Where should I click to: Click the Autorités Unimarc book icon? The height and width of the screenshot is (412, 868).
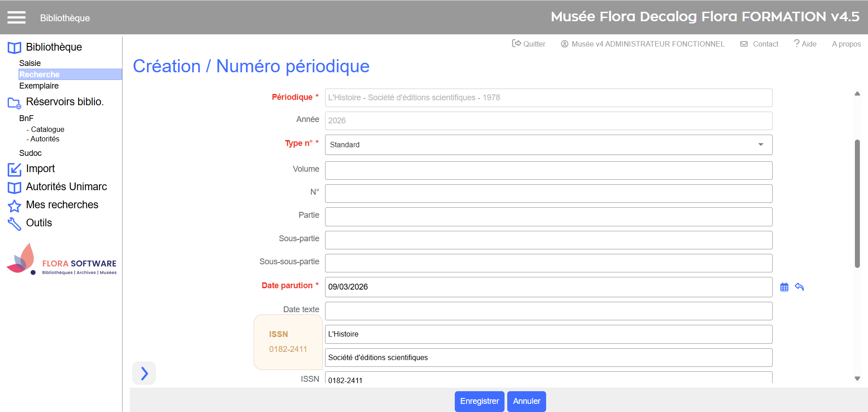point(14,187)
